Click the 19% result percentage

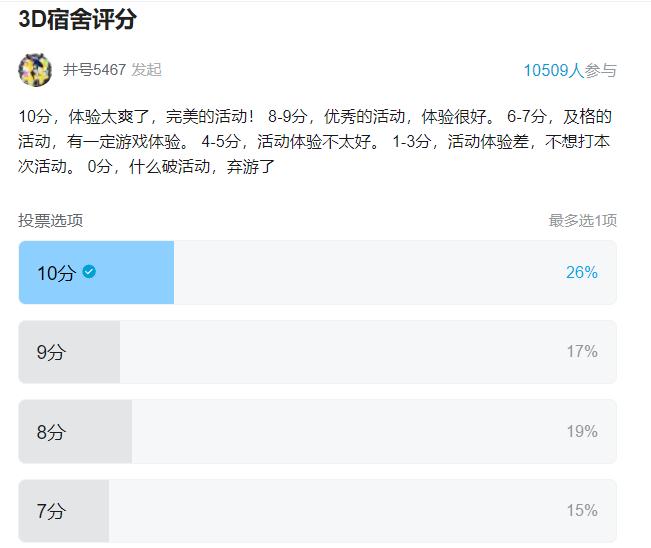[581, 431]
